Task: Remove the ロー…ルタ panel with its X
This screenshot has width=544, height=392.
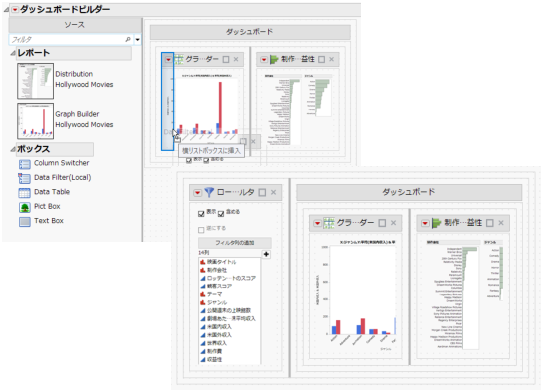Action: [273, 192]
